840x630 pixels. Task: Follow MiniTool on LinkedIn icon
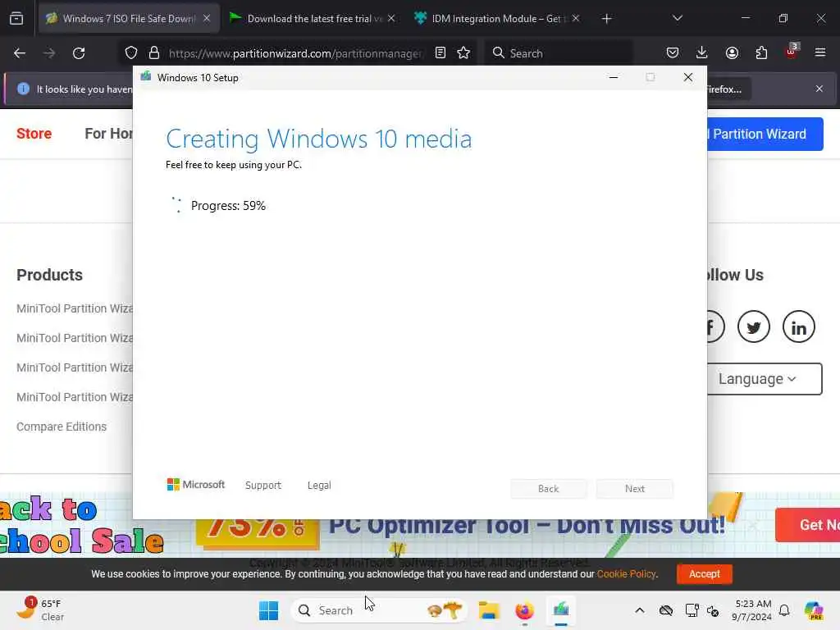click(x=799, y=326)
